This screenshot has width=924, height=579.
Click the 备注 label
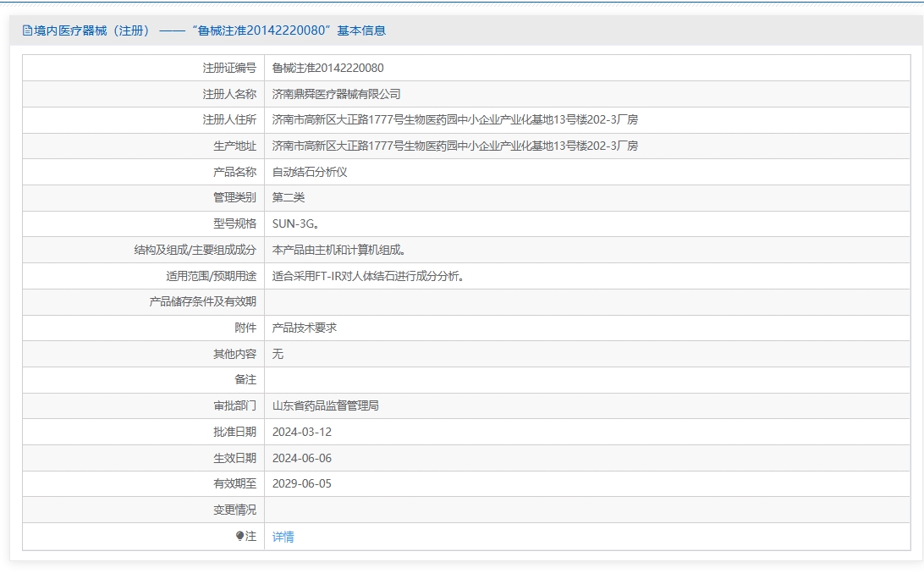[x=245, y=380]
